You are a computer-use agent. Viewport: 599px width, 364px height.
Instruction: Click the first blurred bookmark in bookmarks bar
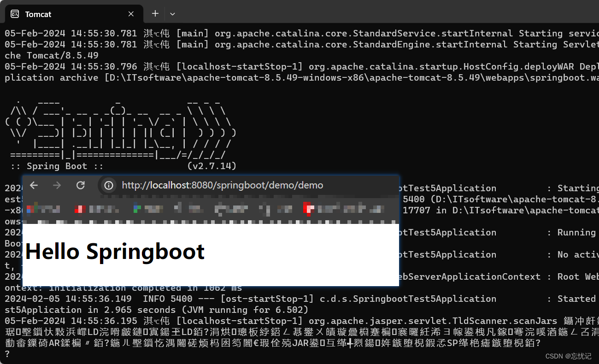[43, 209]
